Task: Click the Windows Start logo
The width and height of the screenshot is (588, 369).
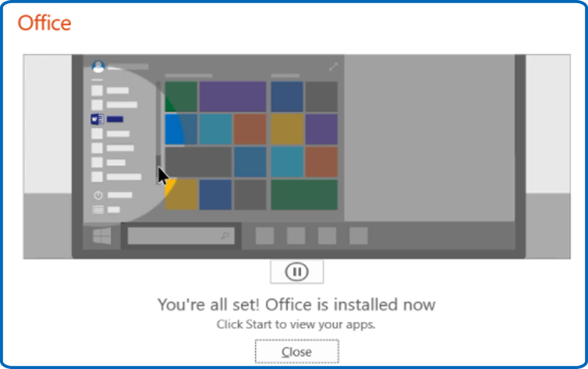Action: 102,236
